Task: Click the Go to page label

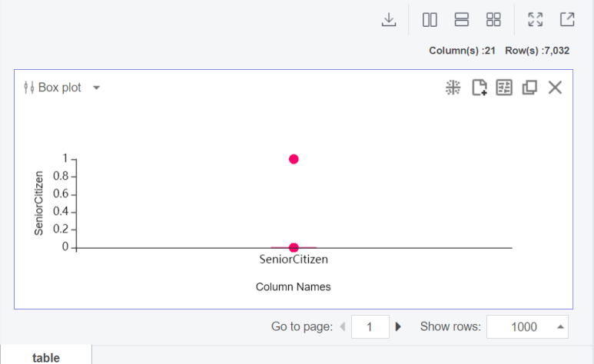Action: click(x=302, y=326)
